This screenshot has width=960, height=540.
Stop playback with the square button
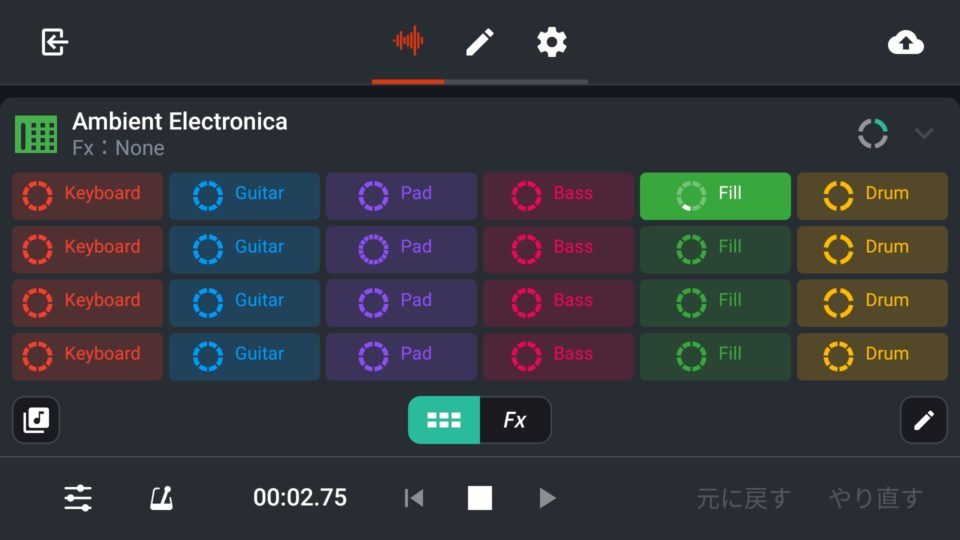point(480,498)
